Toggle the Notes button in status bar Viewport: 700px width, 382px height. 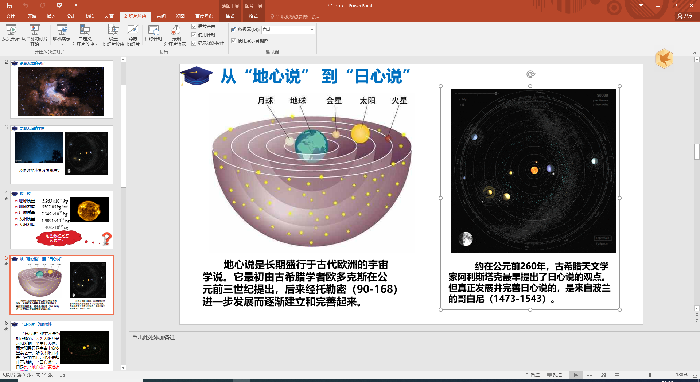click(533, 375)
